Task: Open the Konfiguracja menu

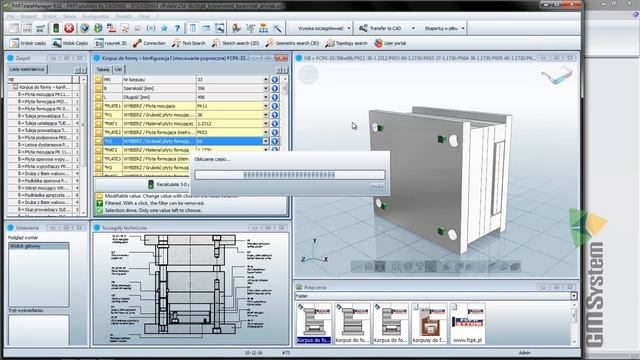Action: click(x=96, y=16)
